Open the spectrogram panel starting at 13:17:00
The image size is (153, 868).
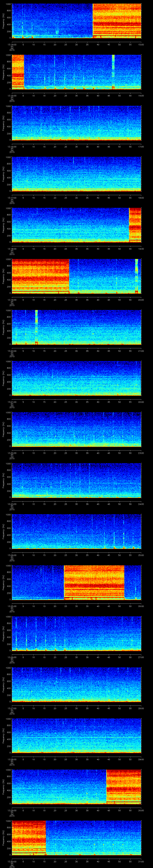(76, 174)
